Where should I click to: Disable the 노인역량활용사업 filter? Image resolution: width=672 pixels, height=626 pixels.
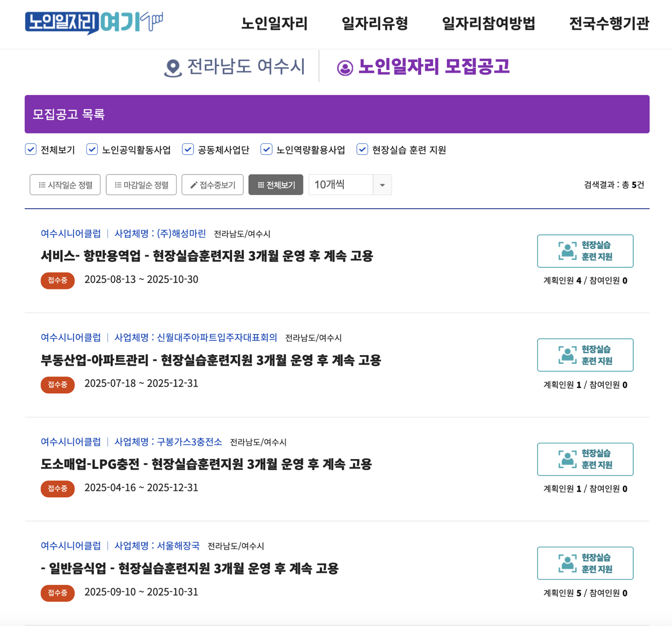(266, 149)
